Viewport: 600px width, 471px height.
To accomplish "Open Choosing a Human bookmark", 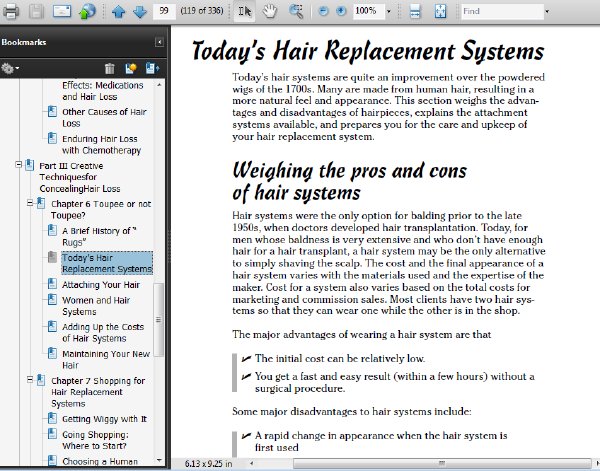I will pyautogui.click(x=100, y=461).
